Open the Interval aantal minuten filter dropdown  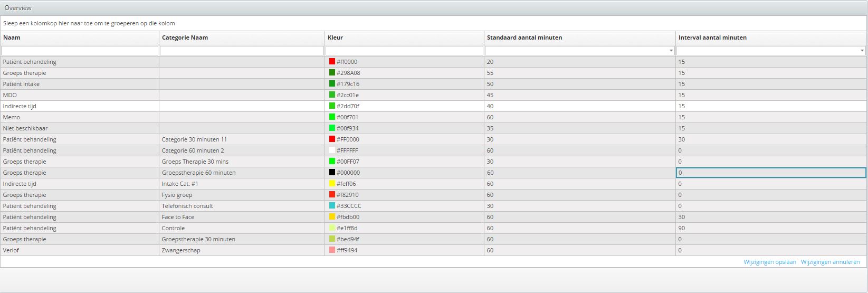pos(862,51)
